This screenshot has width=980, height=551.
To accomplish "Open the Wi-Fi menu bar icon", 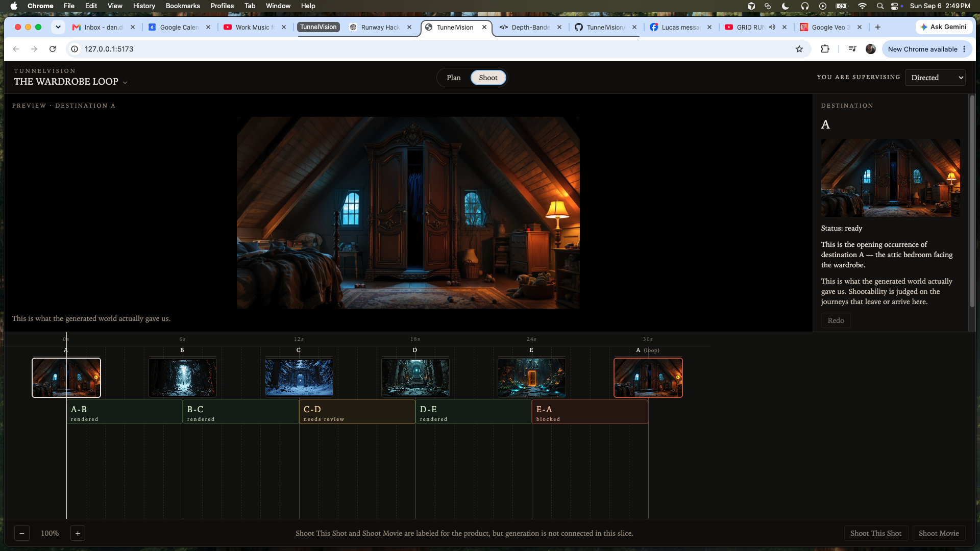I will click(x=862, y=6).
